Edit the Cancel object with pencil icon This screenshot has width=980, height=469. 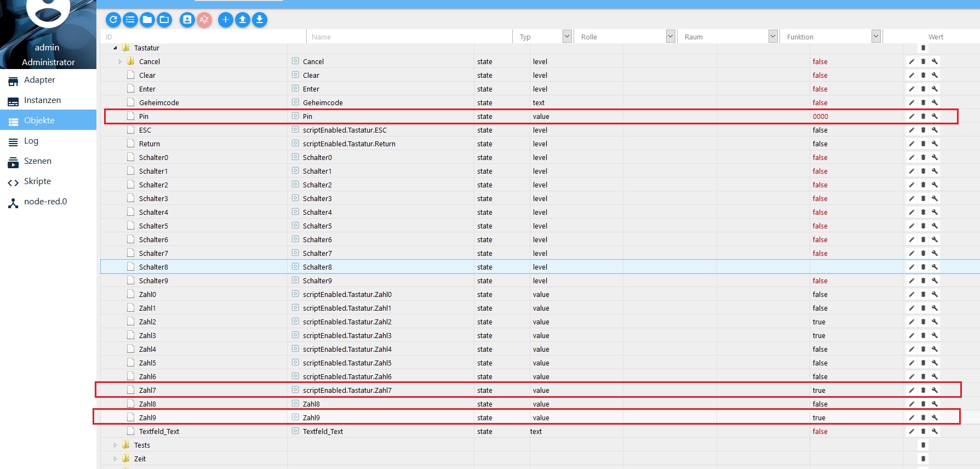[x=912, y=61]
